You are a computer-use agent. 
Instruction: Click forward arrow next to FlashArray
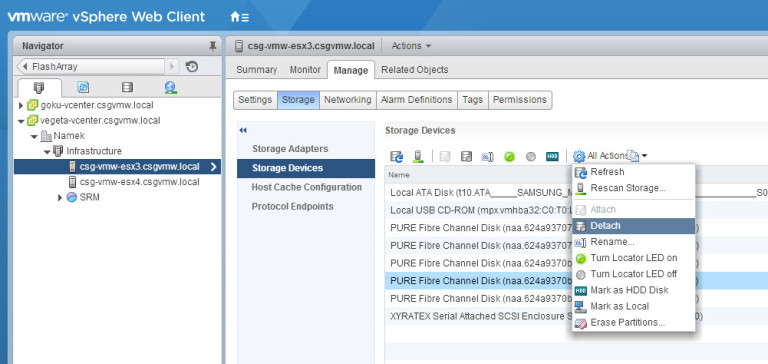point(172,67)
